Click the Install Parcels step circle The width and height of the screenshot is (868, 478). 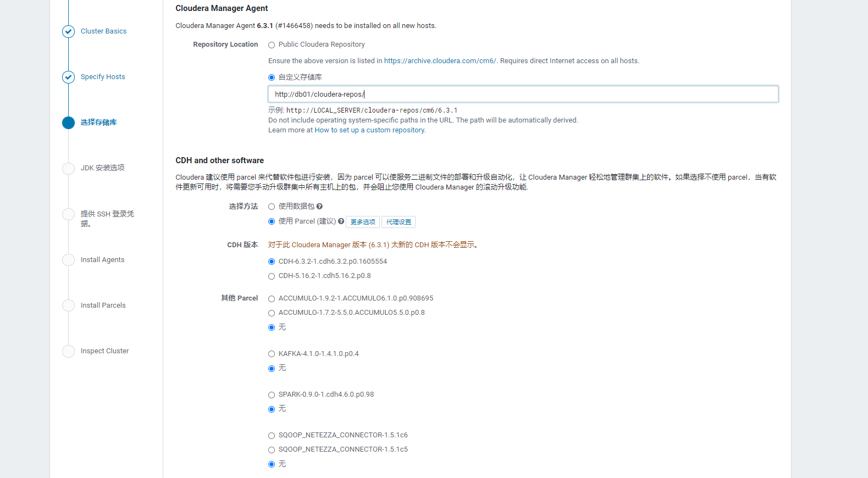[x=68, y=305]
